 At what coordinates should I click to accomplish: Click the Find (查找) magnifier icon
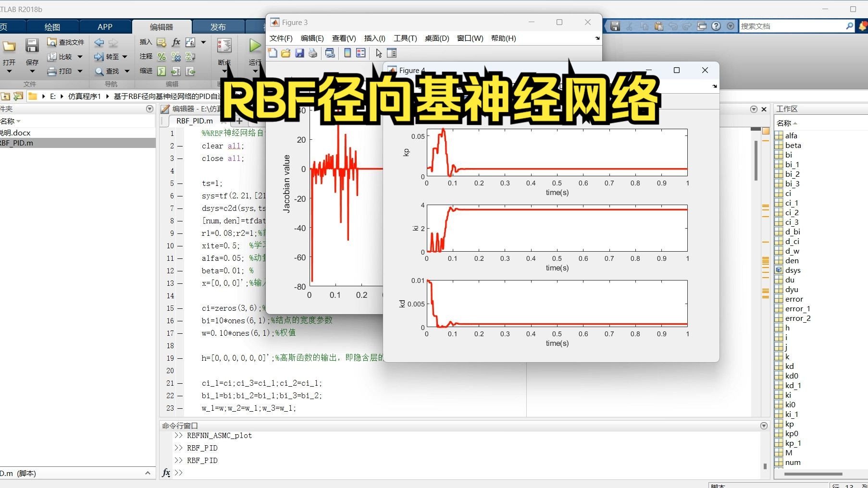[x=99, y=71]
